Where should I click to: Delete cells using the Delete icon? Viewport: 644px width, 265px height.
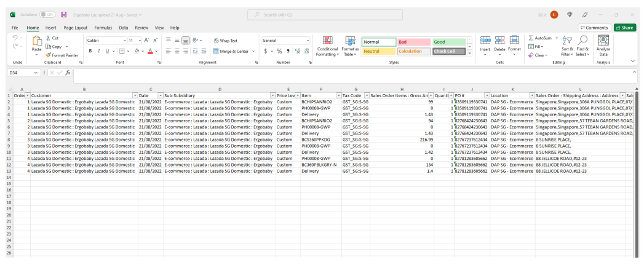click(500, 40)
